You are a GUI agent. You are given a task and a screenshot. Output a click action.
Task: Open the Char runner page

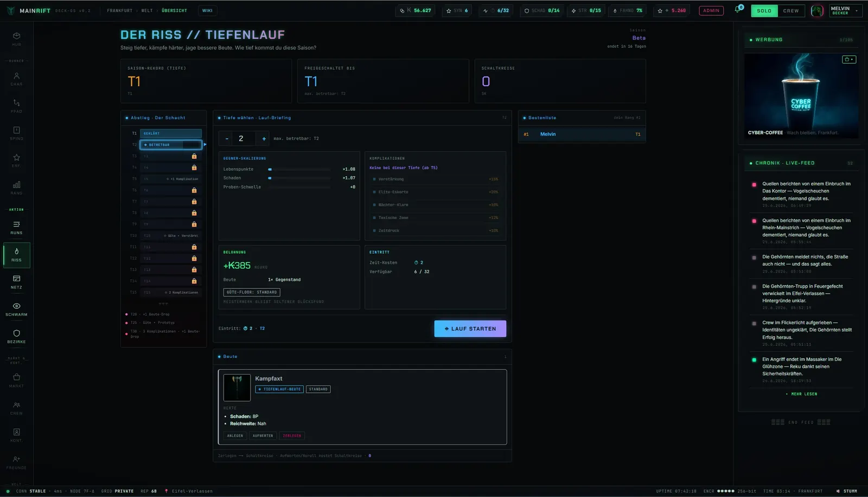(x=16, y=79)
